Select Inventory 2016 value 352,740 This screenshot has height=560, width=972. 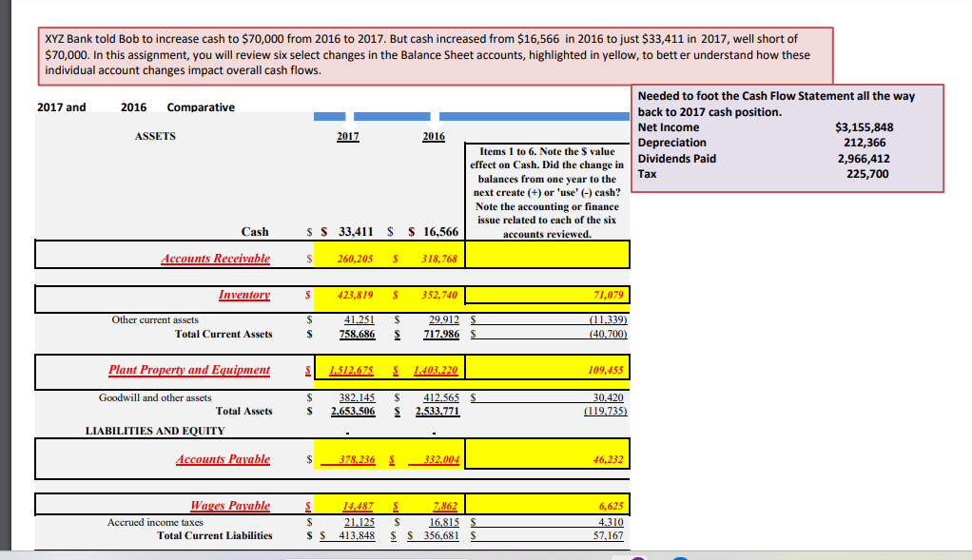439,295
